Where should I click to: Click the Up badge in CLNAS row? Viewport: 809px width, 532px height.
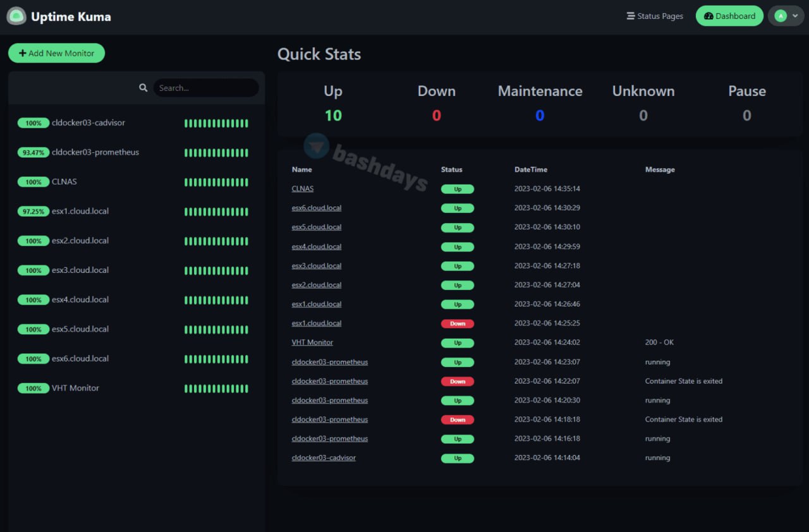458,189
